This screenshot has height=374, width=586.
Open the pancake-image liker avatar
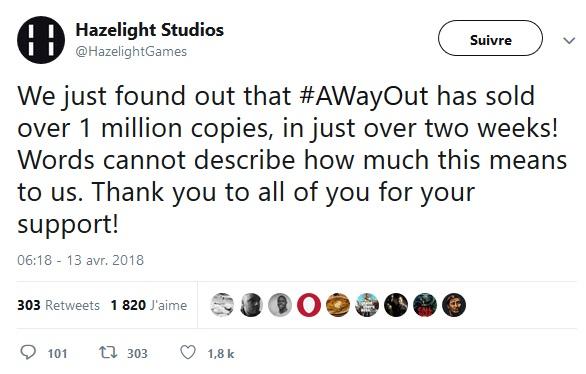(338, 305)
